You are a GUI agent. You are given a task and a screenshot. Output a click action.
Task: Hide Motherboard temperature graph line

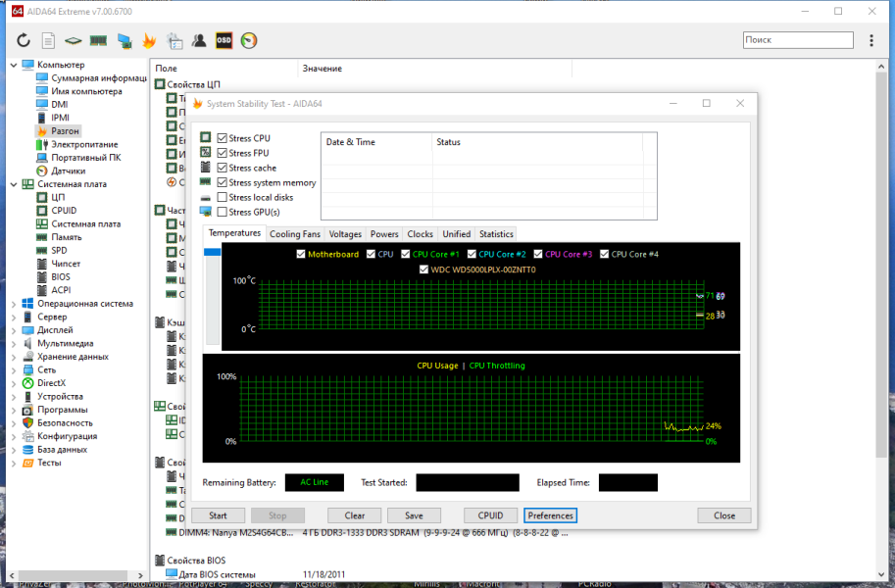[301, 254]
